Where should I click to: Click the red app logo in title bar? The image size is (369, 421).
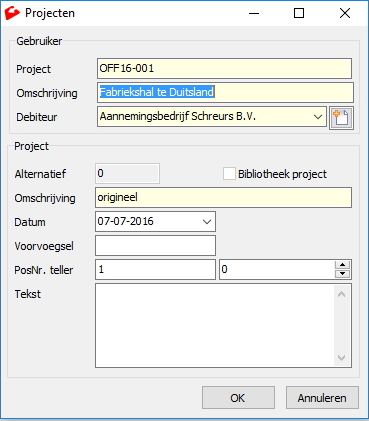(x=12, y=13)
